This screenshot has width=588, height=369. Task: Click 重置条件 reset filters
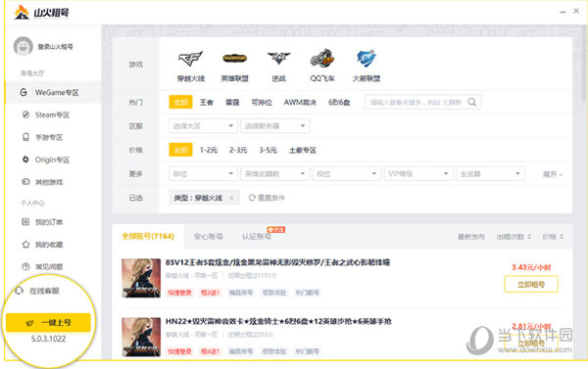point(267,198)
